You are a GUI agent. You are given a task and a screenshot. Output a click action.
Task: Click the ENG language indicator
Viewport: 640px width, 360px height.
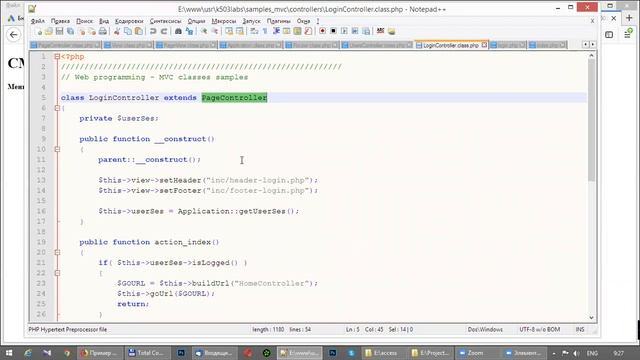coord(592,353)
